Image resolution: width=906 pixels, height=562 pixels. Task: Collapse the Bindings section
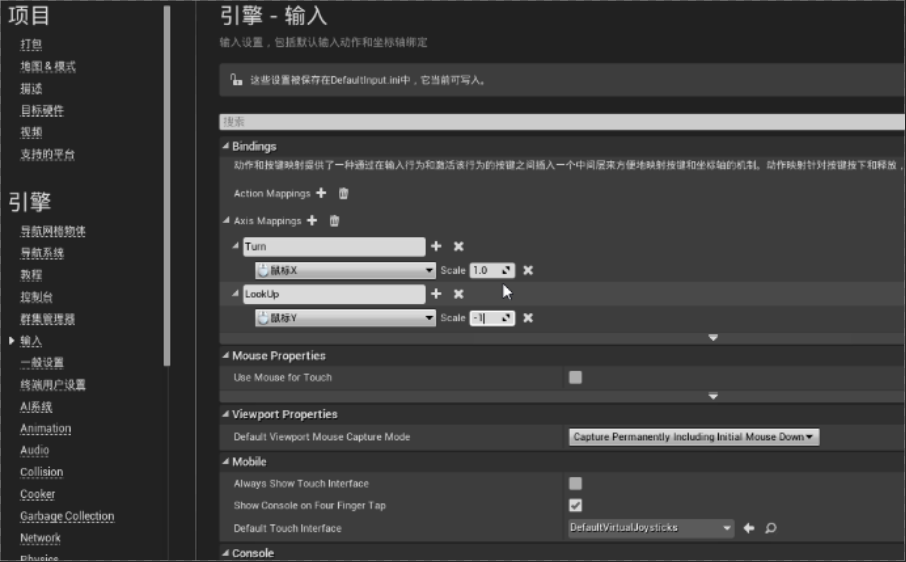pos(226,146)
